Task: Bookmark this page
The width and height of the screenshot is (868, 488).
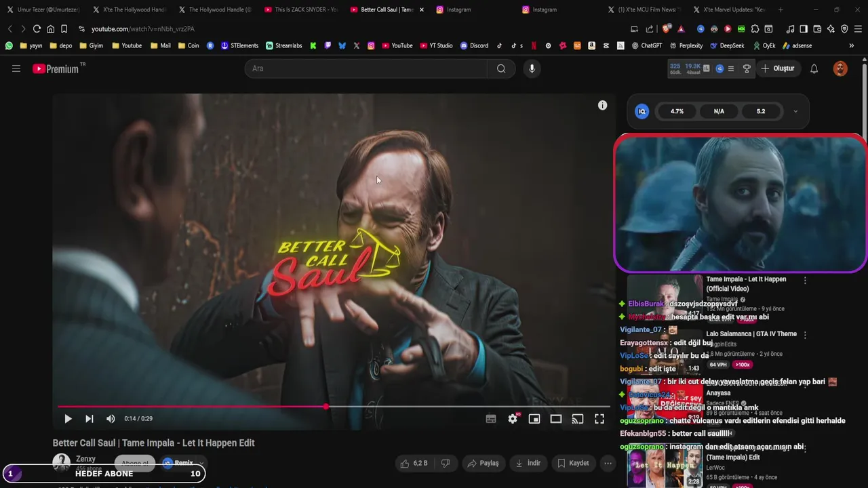Action: [64, 29]
